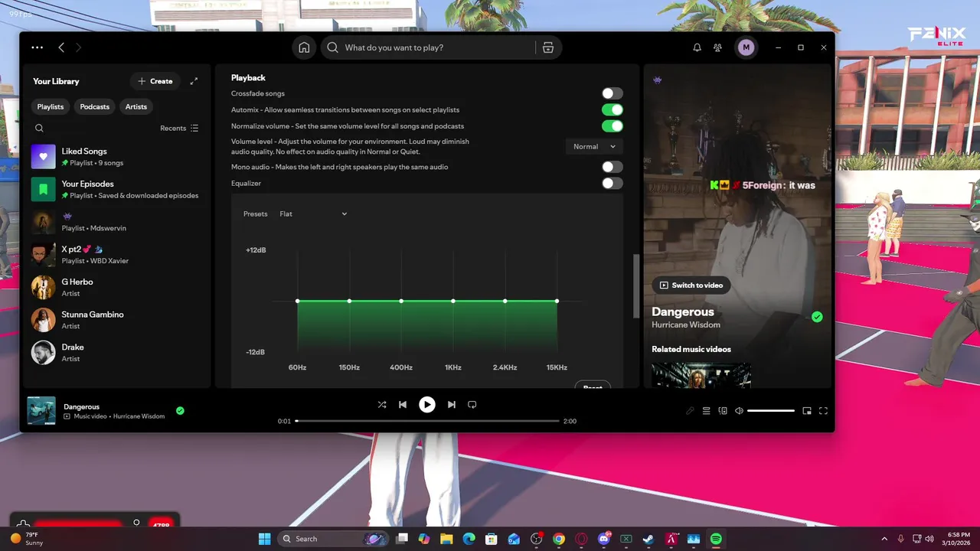Image resolution: width=980 pixels, height=551 pixels.
Task: Filter library by Playlists
Action: [x=51, y=106]
